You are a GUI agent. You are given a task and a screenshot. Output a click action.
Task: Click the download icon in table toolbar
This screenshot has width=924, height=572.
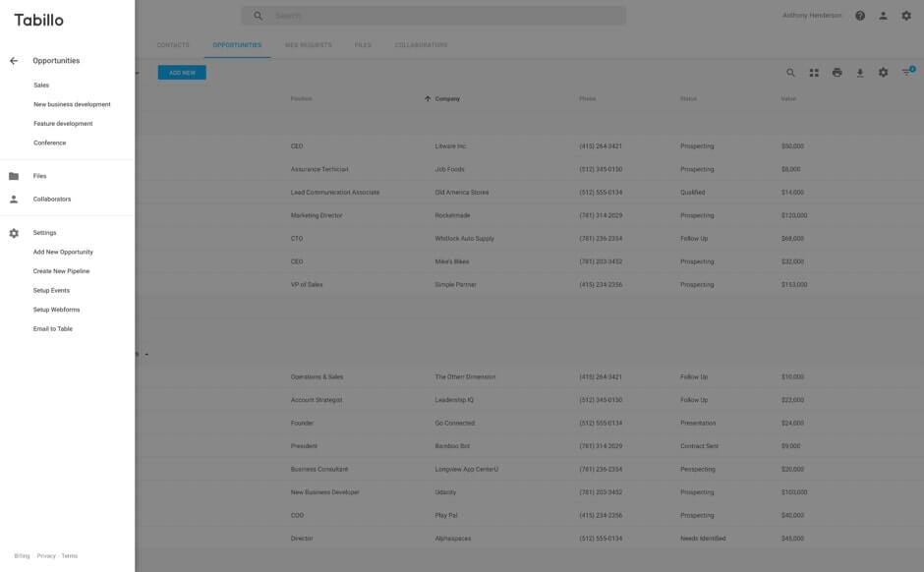(x=860, y=73)
